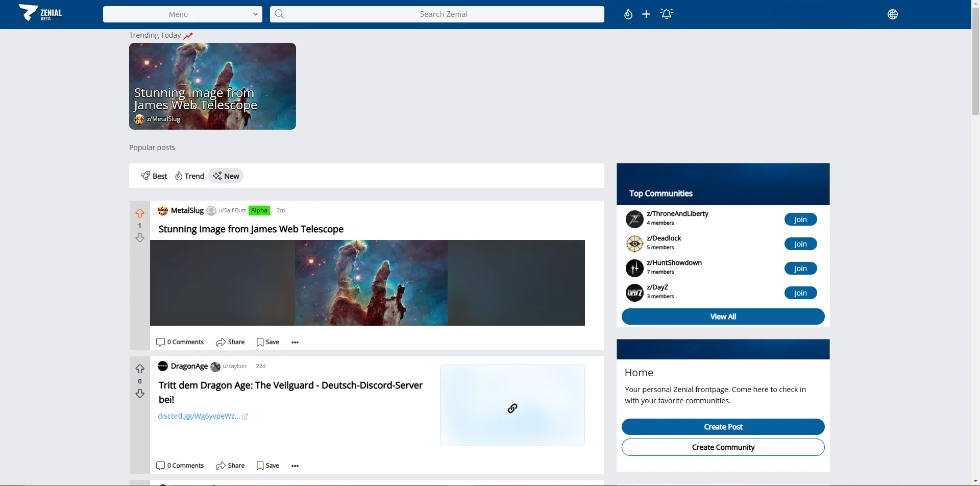This screenshot has height=486, width=980.
Task: Click the Zenial logo in header
Action: pos(41,13)
